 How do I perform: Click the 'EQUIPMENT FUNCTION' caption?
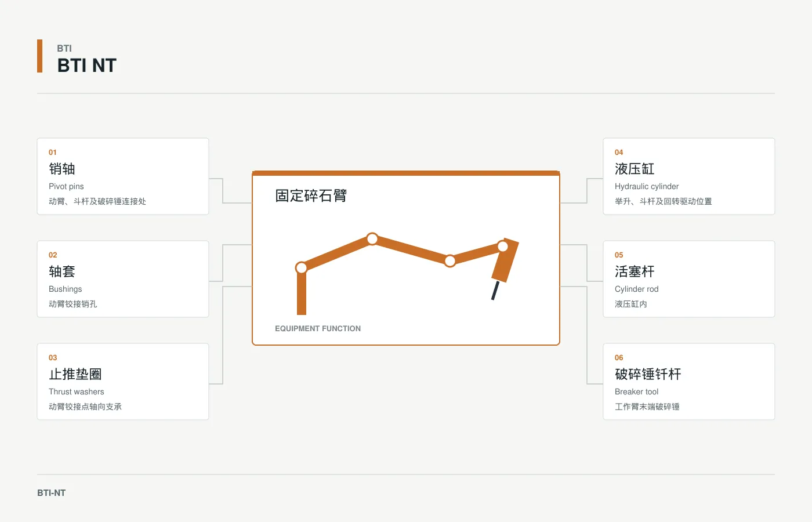(318, 328)
